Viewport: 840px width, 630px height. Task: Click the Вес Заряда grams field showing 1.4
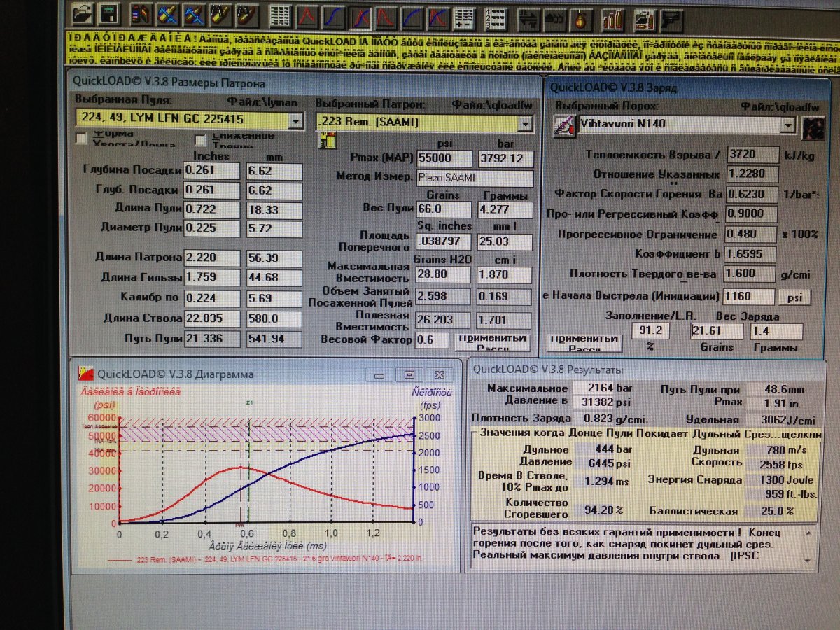(x=776, y=332)
